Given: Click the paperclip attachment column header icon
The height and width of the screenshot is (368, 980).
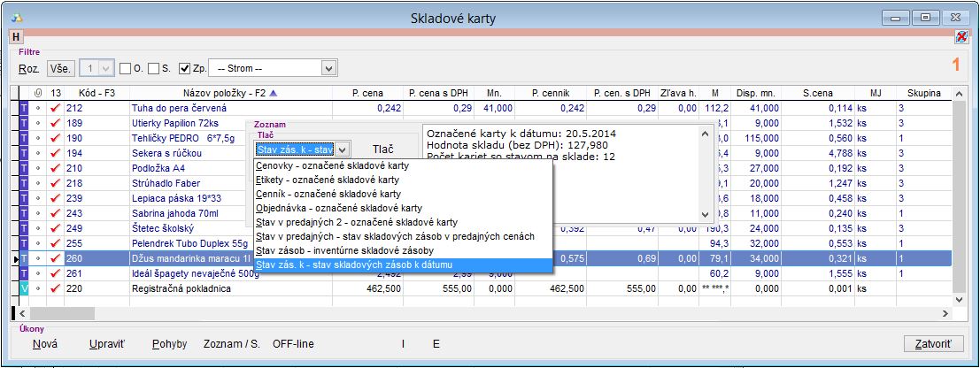Looking at the screenshot, I should coord(37,92).
